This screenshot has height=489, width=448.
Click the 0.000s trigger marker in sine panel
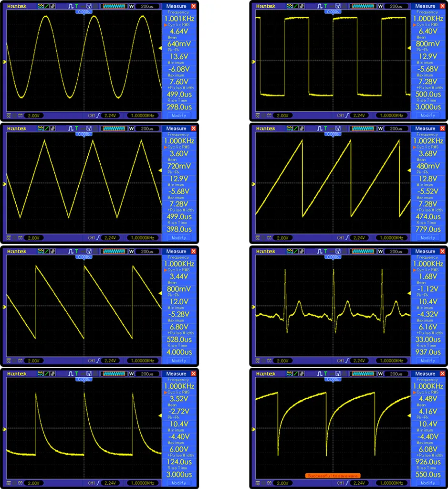point(84,12)
